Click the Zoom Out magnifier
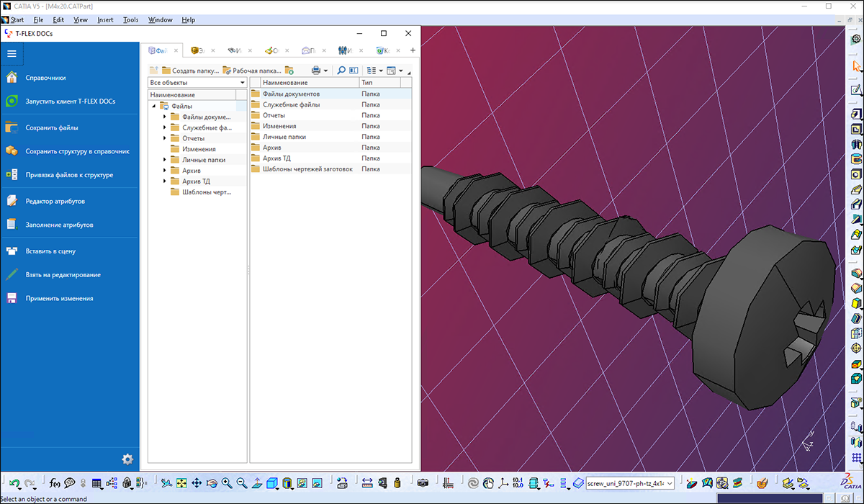Image resolution: width=864 pixels, height=504 pixels. [242, 483]
